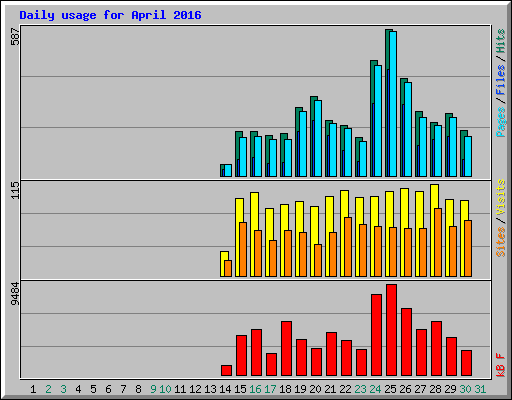Image resolution: width=512 pixels, height=400 pixels.
Task: Click day label 28 on the axis
Action: point(435,389)
